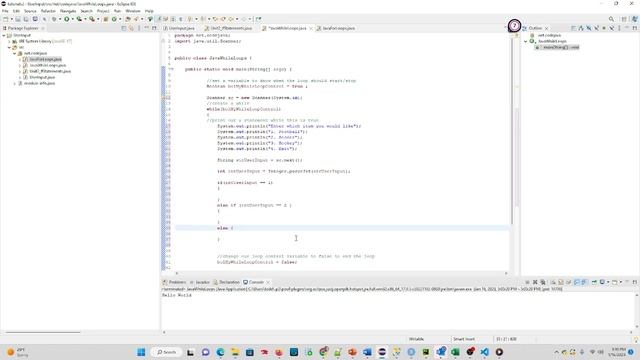Viewport: 640px width, 360px height.
Task: Click the New Java Class icon
Action: (114, 19)
